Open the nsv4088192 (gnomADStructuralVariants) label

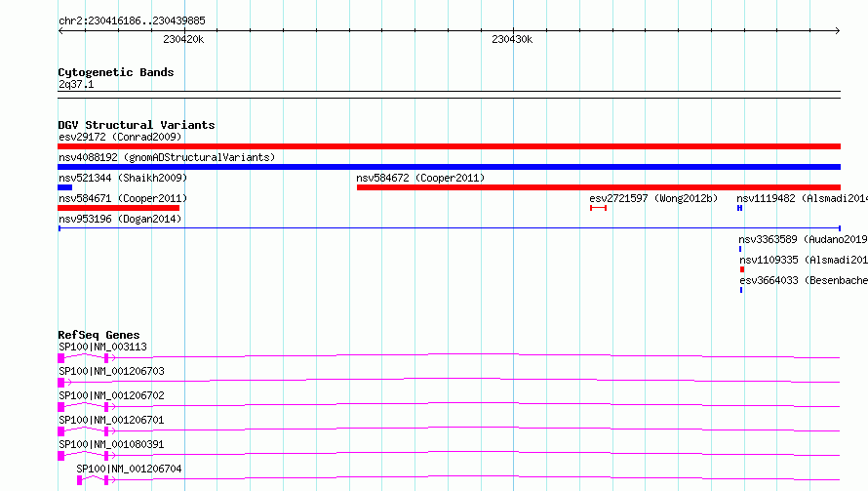(167, 157)
